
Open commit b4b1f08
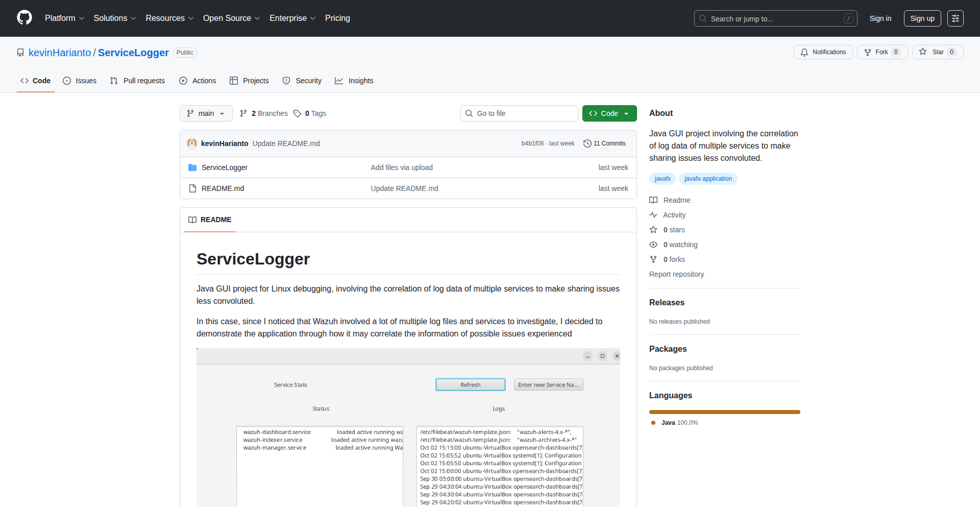(x=532, y=143)
